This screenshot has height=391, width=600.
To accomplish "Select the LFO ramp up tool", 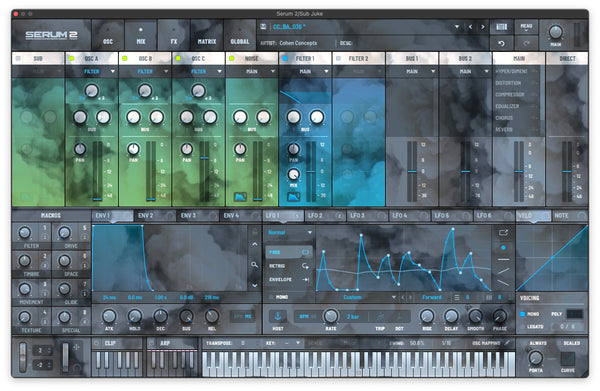I will click(503, 271).
